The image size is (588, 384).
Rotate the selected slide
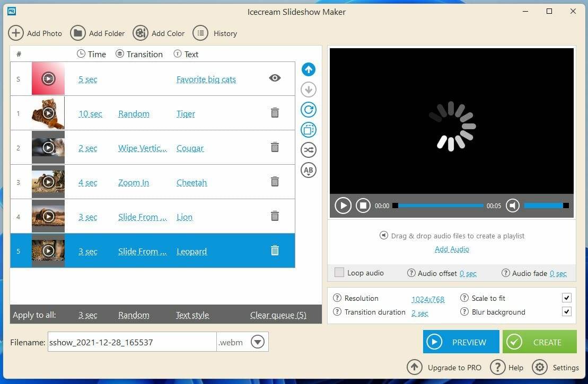click(308, 110)
